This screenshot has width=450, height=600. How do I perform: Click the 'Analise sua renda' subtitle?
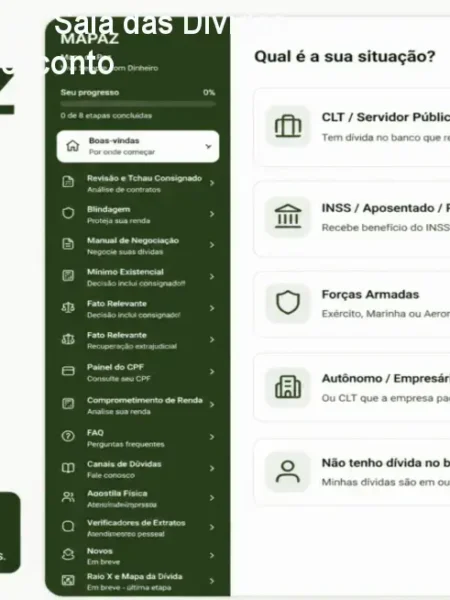pyautogui.click(x=119, y=412)
